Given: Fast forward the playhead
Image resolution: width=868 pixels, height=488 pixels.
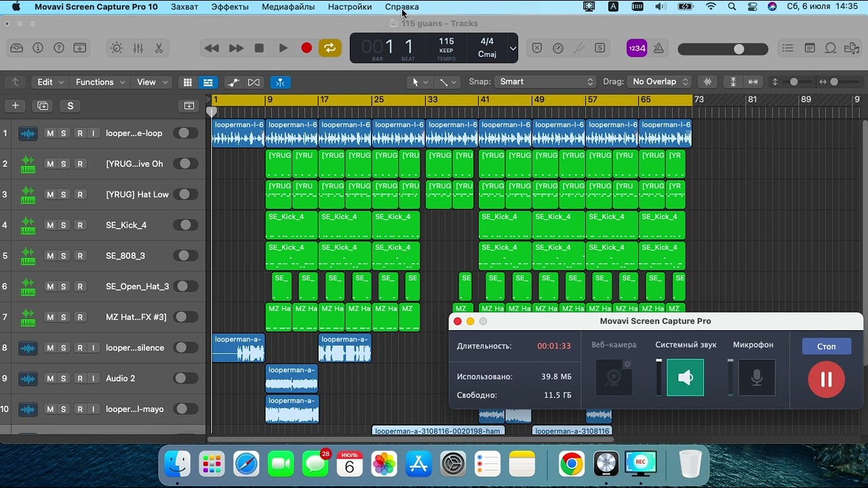Looking at the screenshot, I should (x=236, y=48).
